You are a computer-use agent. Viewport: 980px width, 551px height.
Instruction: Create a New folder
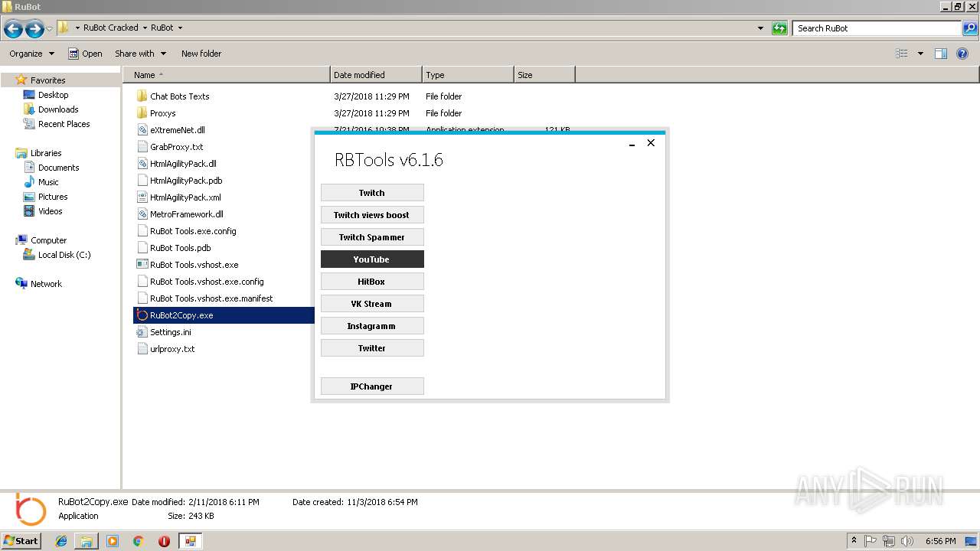(x=201, y=54)
